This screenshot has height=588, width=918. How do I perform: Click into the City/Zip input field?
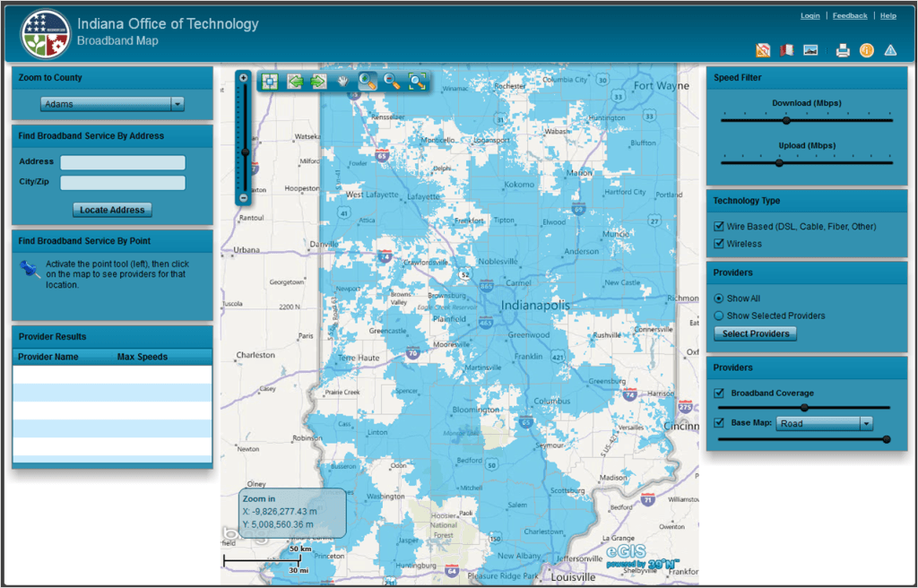pyautogui.click(x=123, y=183)
